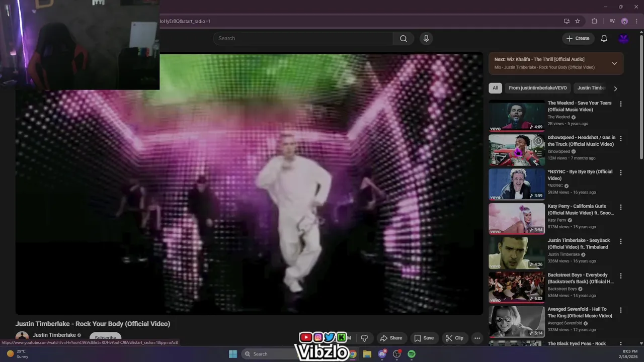This screenshot has height=362, width=644.
Task: Show more filter chips with right arrow
Action: (x=615, y=88)
